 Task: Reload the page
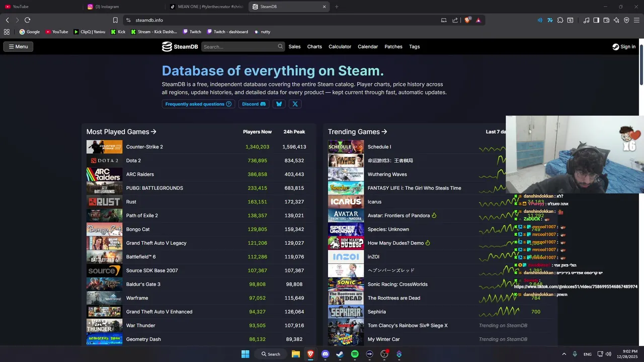pos(27,20)
